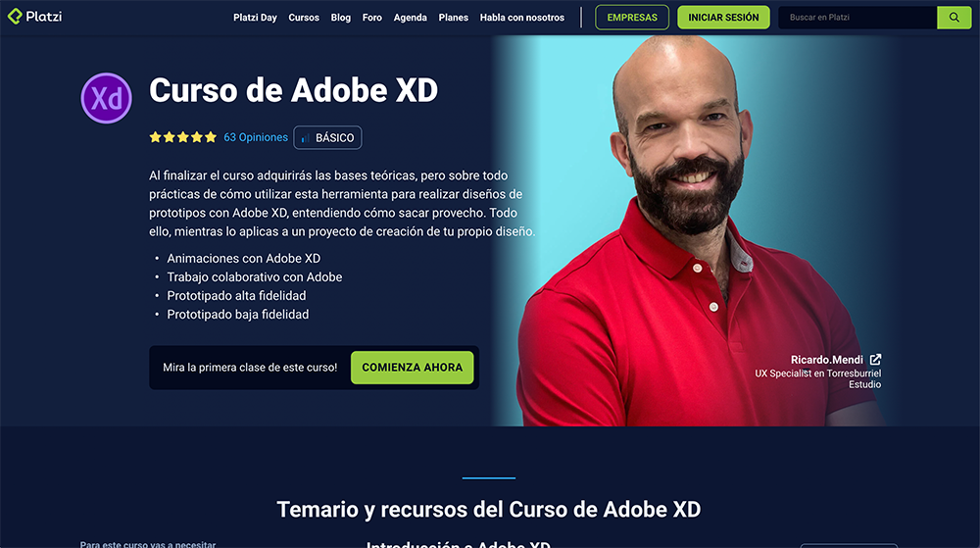Open the Foro navigation link
The image size is (980, 548).
tap(371, 18)
